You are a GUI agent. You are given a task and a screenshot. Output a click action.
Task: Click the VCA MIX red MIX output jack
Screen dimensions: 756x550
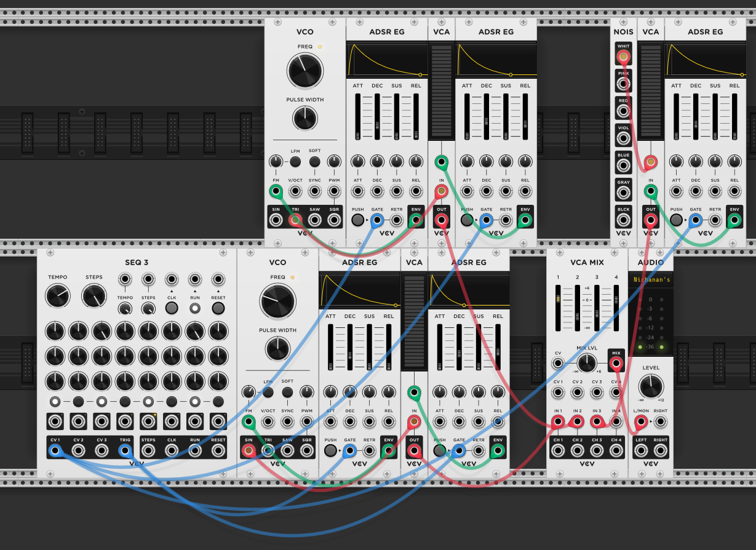click(616, 364)
